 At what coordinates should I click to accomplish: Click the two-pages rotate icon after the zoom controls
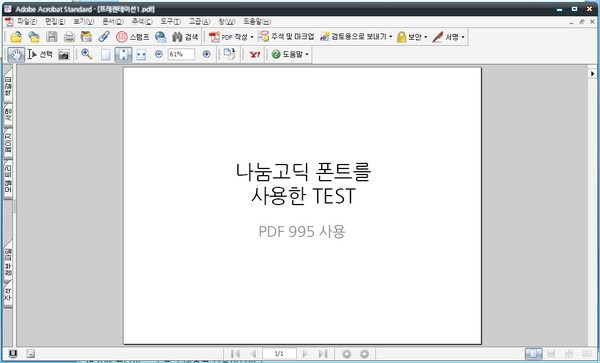(x=229, y=54)
